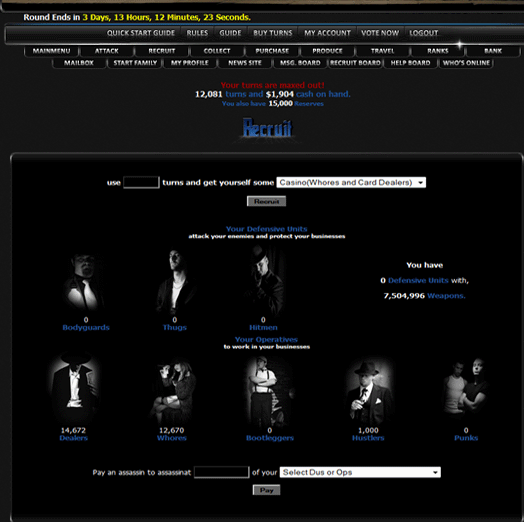Click the Pay button
The height and width of the screenshot is (522, 524).
[x=266, y=490]
